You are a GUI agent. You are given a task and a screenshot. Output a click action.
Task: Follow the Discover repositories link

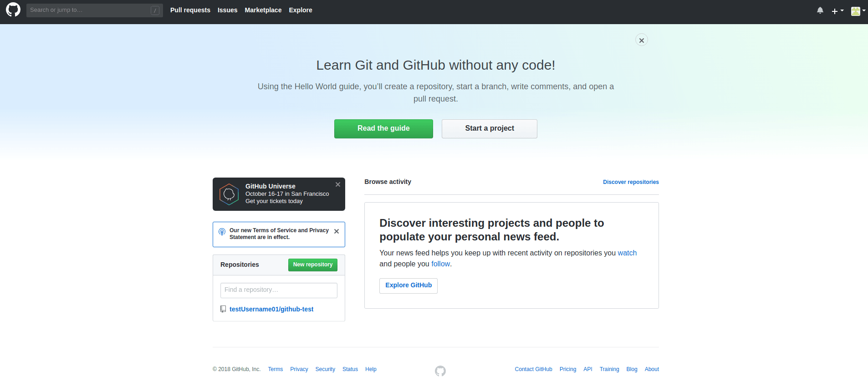(631, 182)
